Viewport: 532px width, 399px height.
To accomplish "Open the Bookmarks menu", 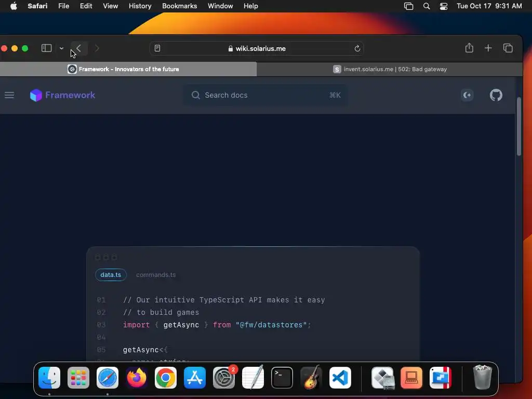I will 179,6.
